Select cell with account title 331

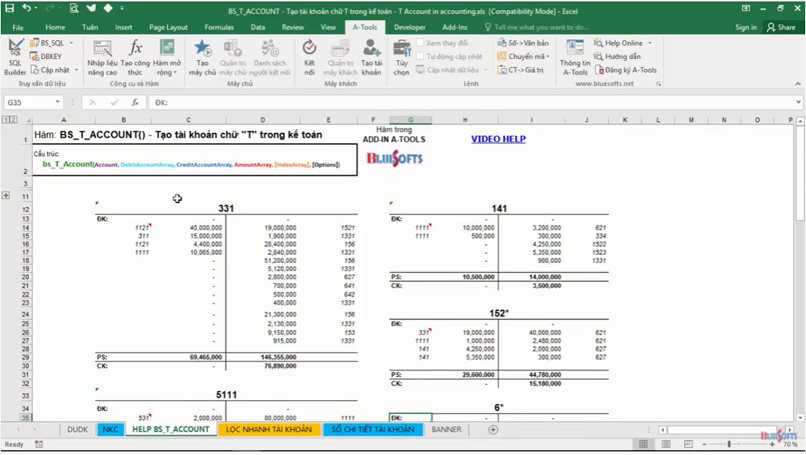tap(226, 209)
